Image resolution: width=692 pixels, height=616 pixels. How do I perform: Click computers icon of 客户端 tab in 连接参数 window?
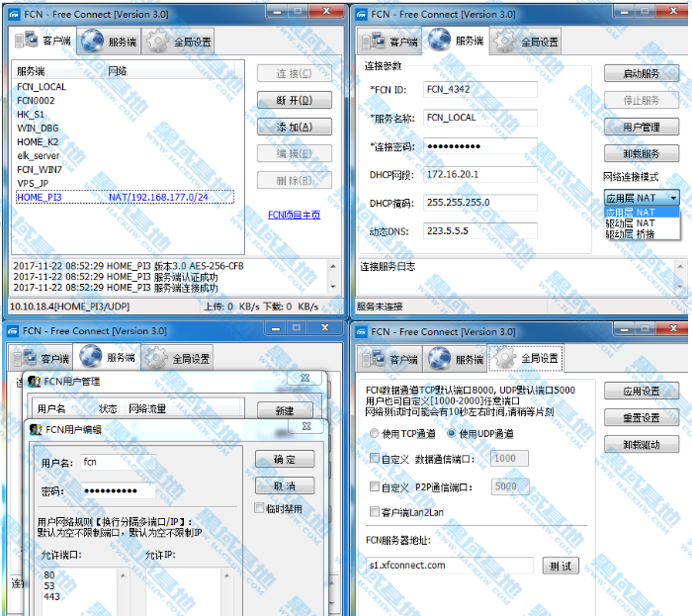374,41
